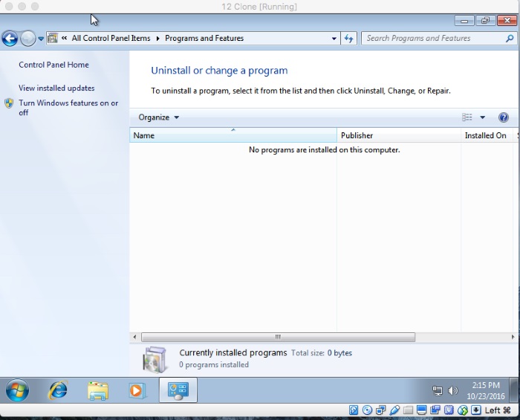Expand the address bar history dropdown

click(334, 39)
